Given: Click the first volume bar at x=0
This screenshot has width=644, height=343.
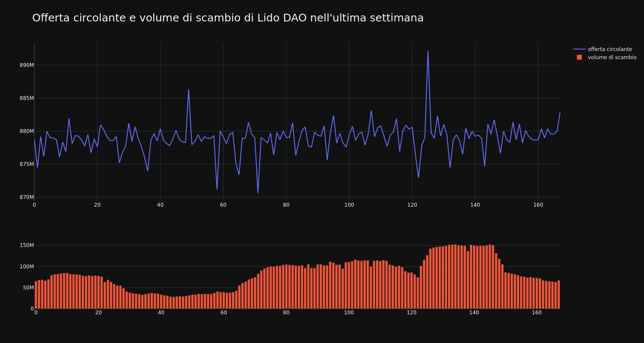Looking at the screenshot, I should (36, 295).
